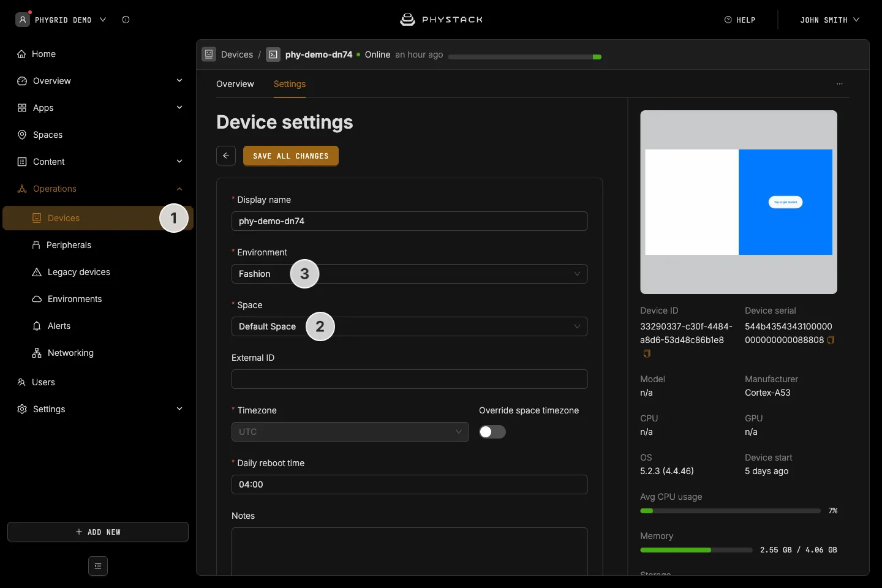Open the three-dots more options menu

point(840,84)
